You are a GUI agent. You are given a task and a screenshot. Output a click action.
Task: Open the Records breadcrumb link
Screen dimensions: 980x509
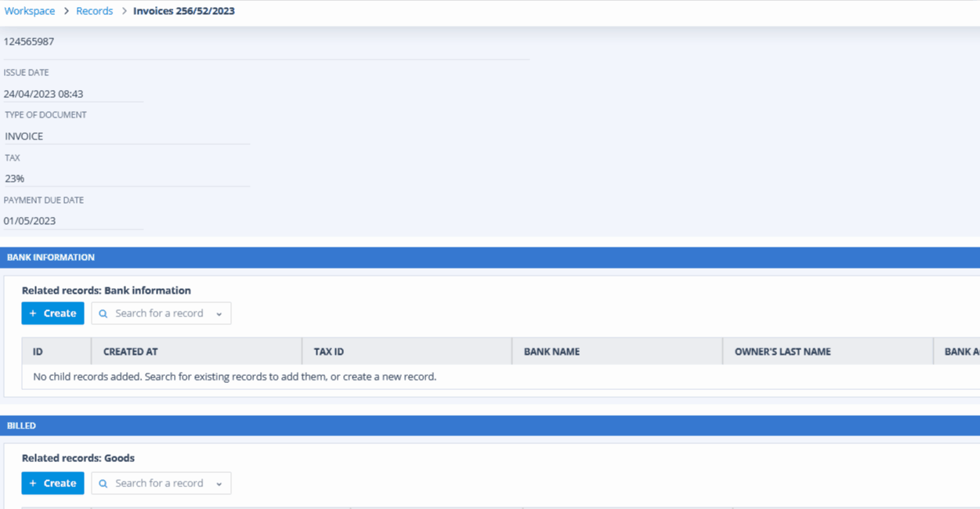[x=94, y=11]
